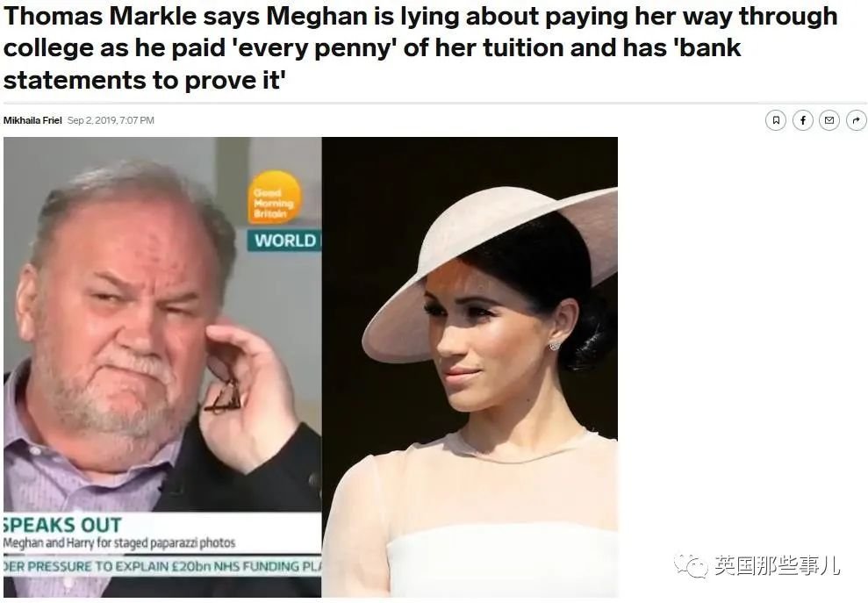Click the pearl earring in the right photo

tap(554, 346)
